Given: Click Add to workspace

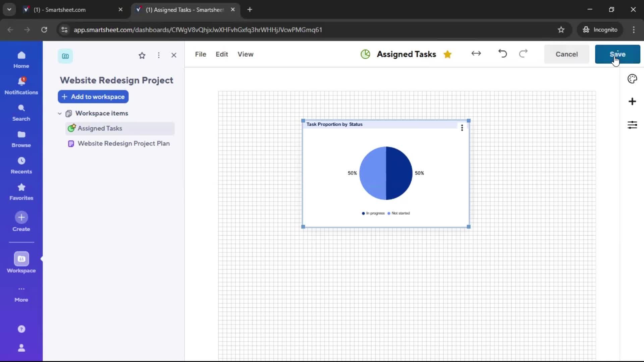Looking at the screenshot, I should [93, 97].
